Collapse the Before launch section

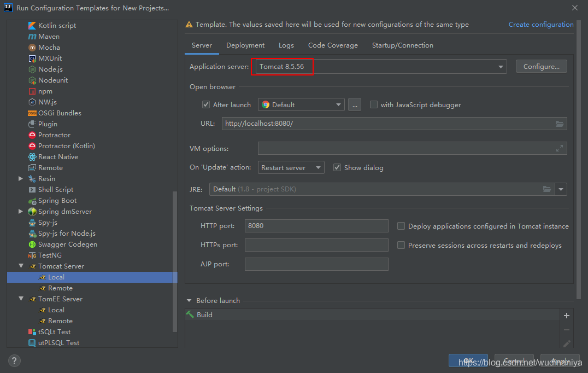(x=189, y=301)
